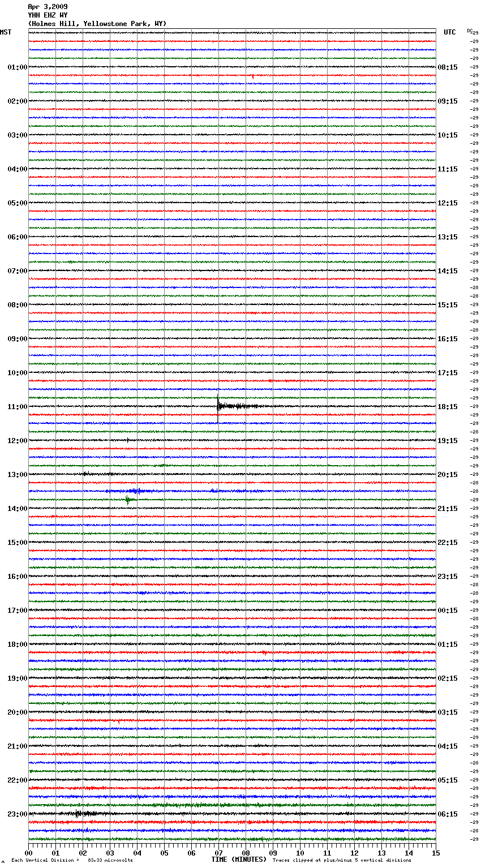Image resolution: width=481 pixels, height=868 pixels.
Task: Select the 14:00 MST time label
Action: (18, 509)
